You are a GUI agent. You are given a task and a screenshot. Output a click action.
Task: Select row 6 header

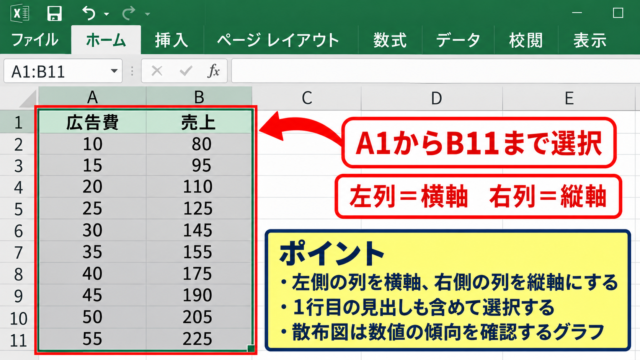19,231
